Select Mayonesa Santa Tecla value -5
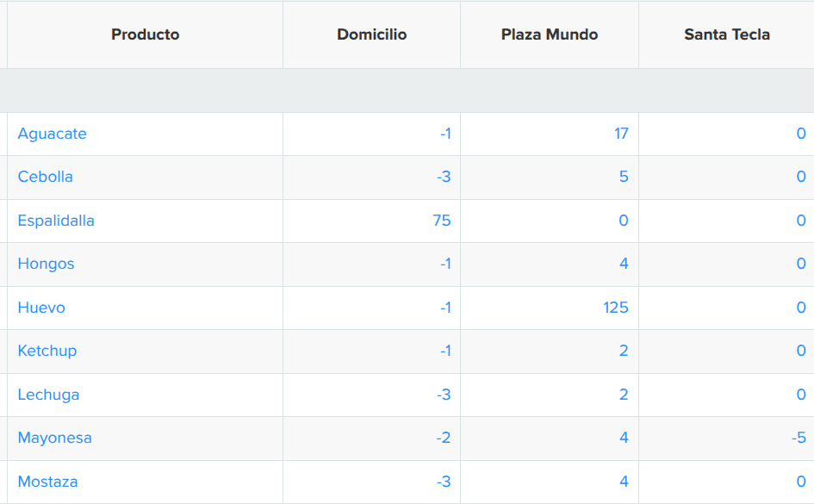Viewport: 814px width, 504px height. click(x=799, y=438)
